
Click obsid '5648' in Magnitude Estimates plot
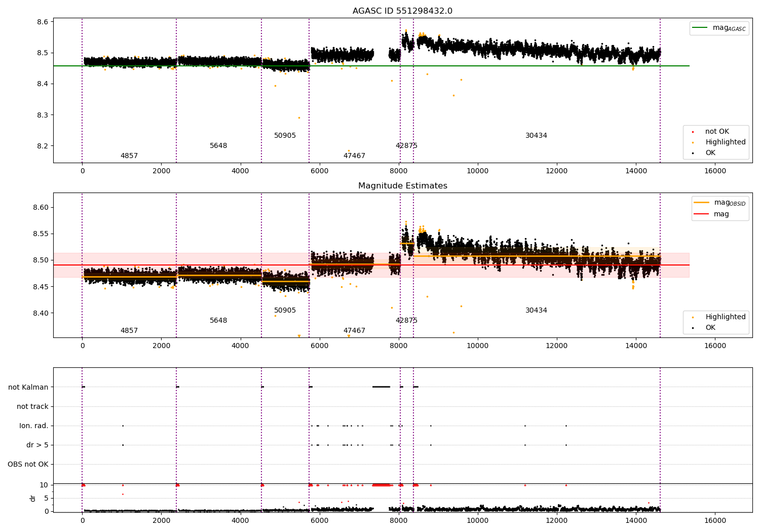[218, 321]
